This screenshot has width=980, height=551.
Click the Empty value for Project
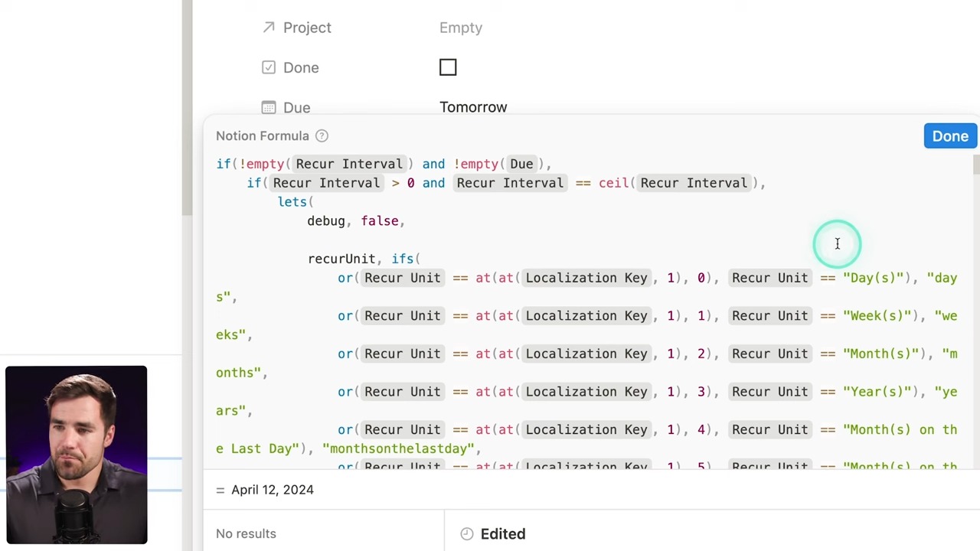(x=461, y=28)
